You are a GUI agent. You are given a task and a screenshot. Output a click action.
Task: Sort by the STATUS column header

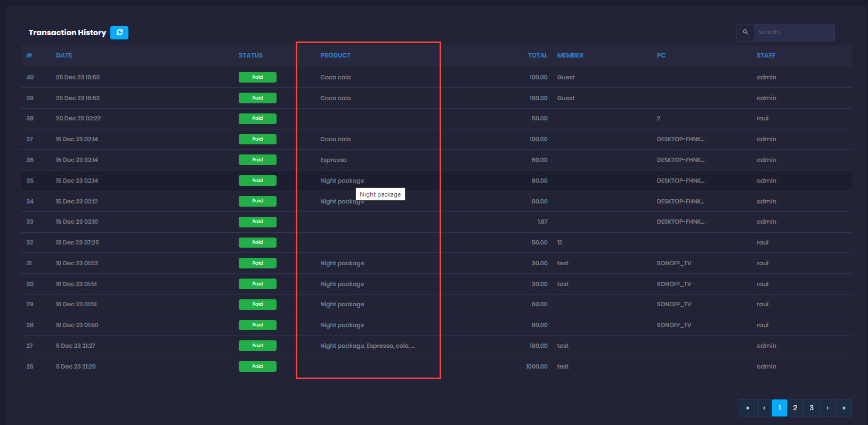click(x=250, y=55)
